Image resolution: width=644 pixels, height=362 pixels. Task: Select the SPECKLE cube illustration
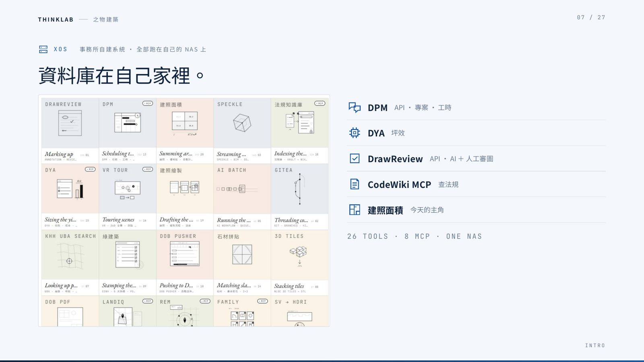[242, 123]
